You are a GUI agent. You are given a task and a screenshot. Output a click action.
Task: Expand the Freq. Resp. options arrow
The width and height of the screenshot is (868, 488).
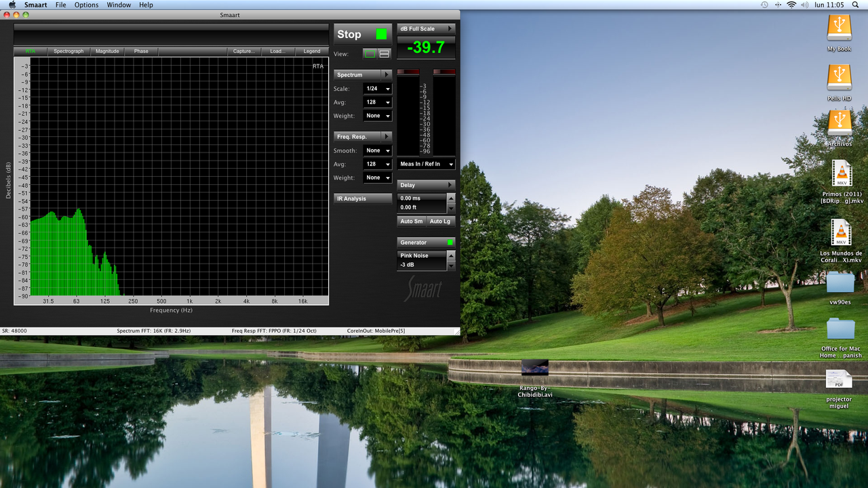(x=387, y=137)
